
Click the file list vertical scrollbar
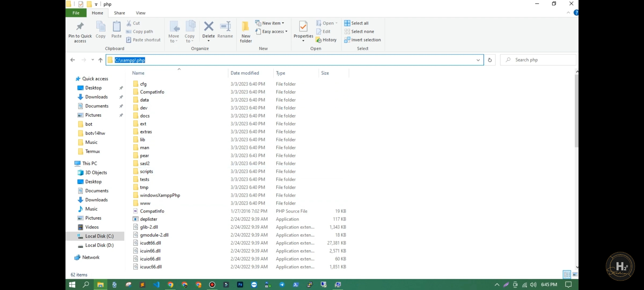coord(576,111)
